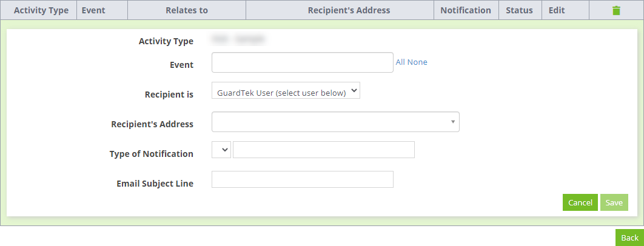The image size is (644, 246).
Task: Click the Type of Notification text field
Action: point(324,150)
